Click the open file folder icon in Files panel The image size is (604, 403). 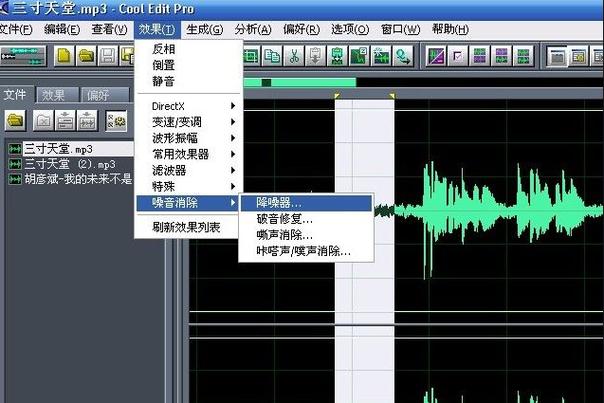point(16,121)
